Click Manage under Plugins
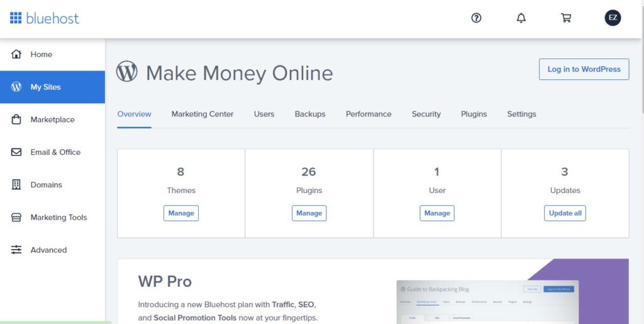 tap(309, 213)
